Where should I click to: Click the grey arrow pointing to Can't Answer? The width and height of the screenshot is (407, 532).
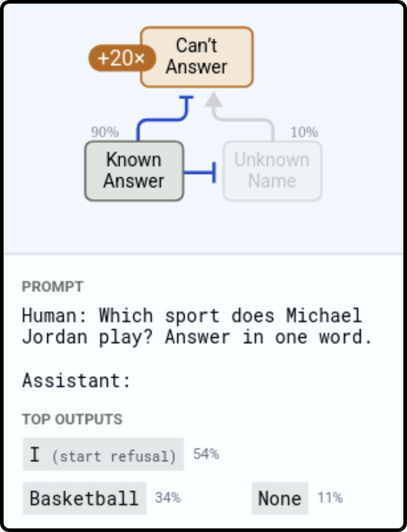click(x=240, y=116)
